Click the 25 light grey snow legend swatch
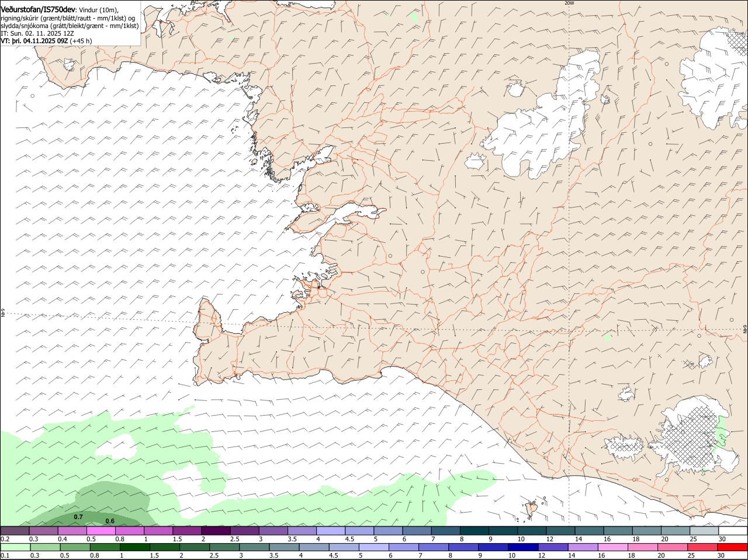 tap(704, 531)
